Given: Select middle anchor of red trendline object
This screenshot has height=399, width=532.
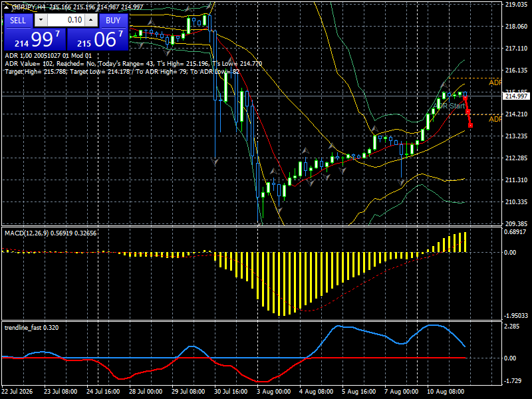Looking at the screenshot, I should point(468,112).
